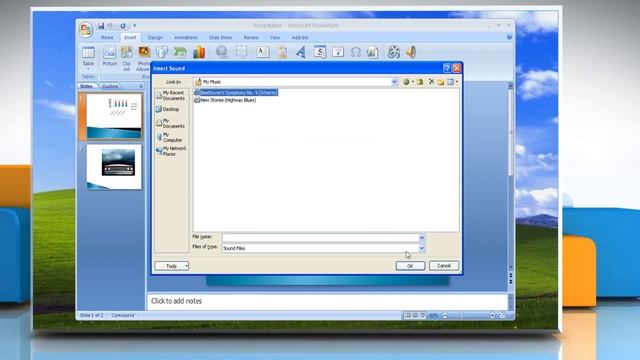Viewport: 640px width, 360px height.
Task: Click the Redo/Repeat icon in the Quick Access Toolbar
Action: point(122,26)
